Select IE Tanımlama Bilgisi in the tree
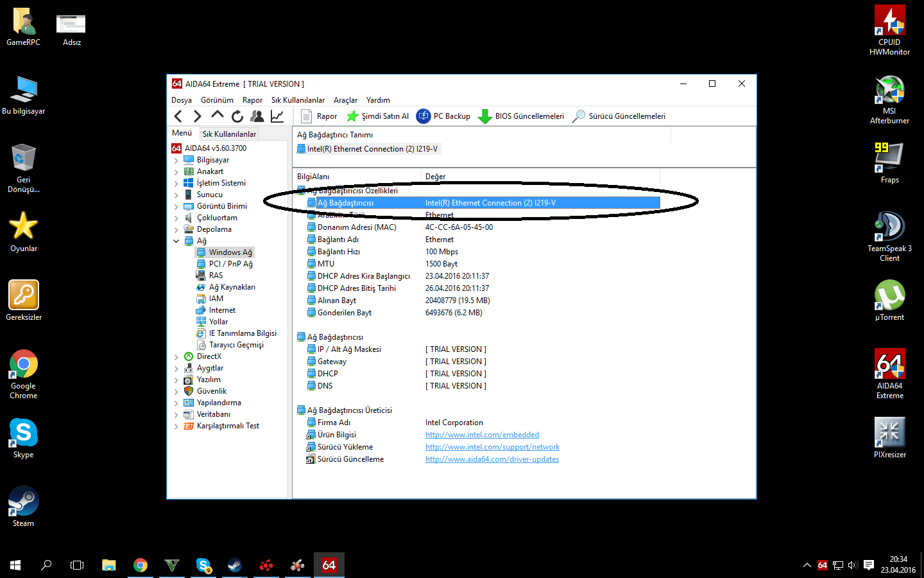This screenshot has height=578, width=924. [x=243, y=333]
